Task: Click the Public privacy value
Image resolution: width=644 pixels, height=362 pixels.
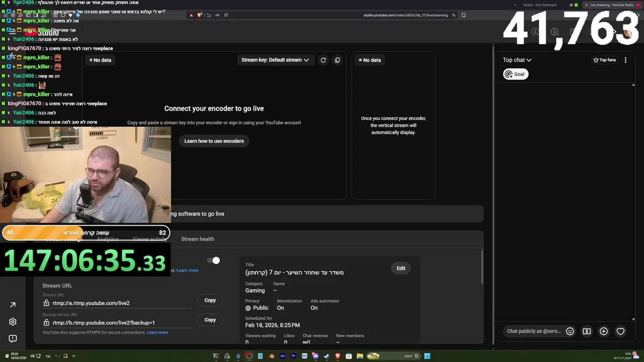Action: [257, 308]
